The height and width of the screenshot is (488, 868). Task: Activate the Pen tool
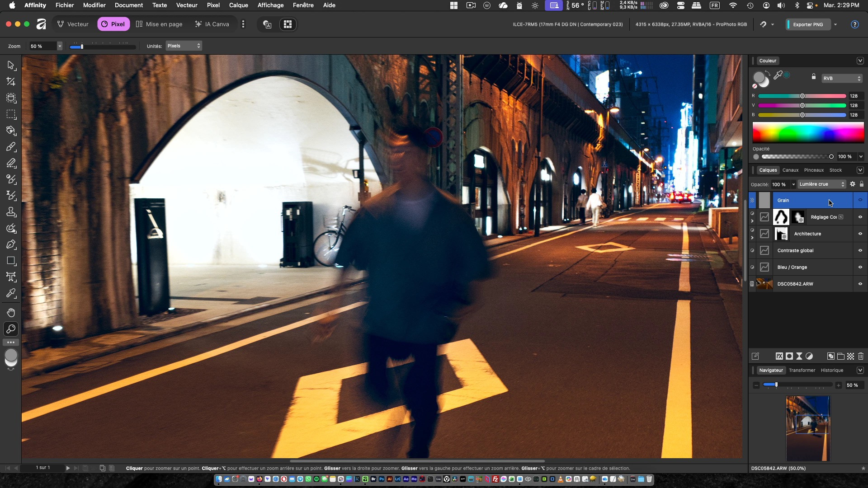click(x=11, y=244)
